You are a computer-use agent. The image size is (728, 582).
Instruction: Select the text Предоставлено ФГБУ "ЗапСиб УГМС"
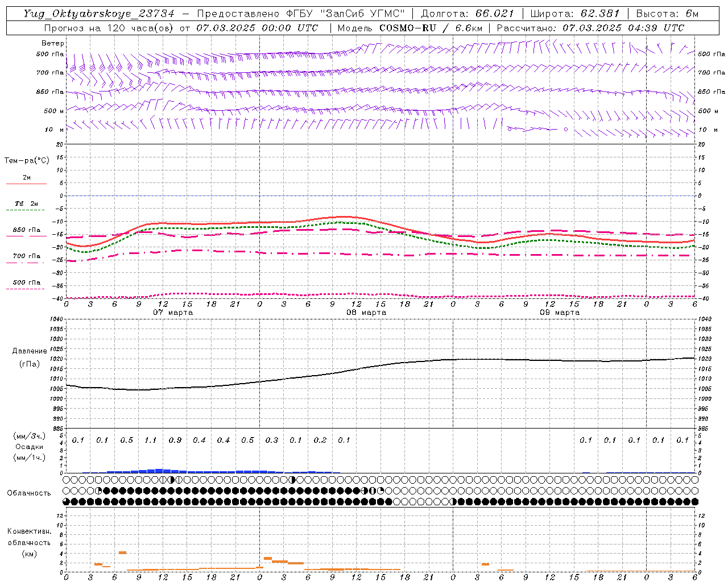pos(301,14)
